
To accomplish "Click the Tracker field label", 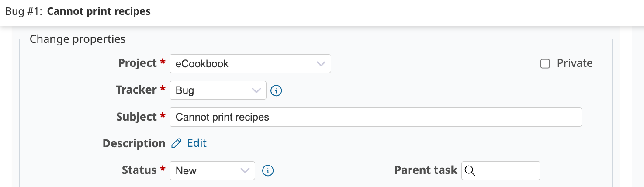I will [x=136, y=90].
